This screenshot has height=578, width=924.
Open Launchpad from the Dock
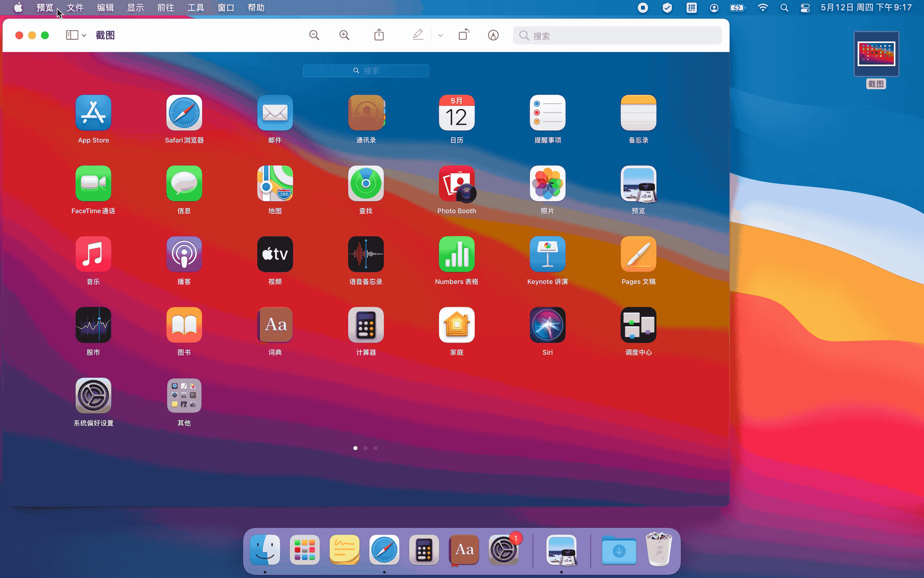(x=305, y=550)
